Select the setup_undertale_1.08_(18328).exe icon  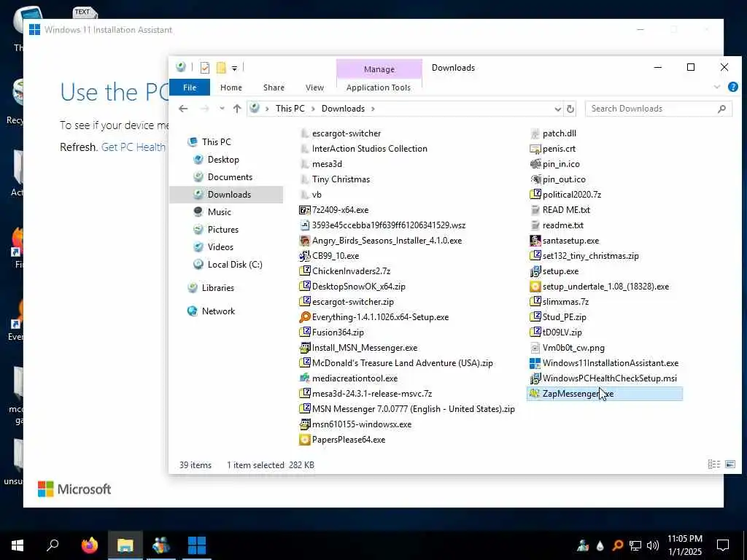(x=535, y=287)
